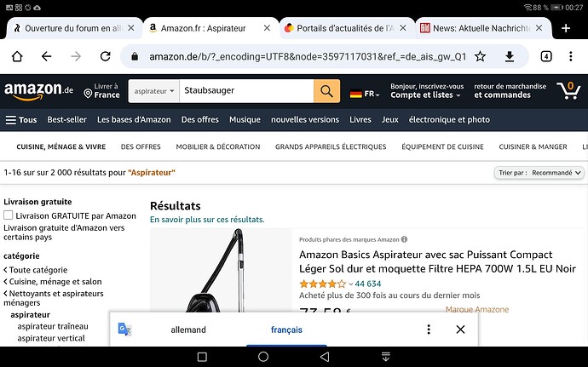Enable the Livraison GRATUITE par Amazon checkbox

pyautogui.click(x=9, y=216)
